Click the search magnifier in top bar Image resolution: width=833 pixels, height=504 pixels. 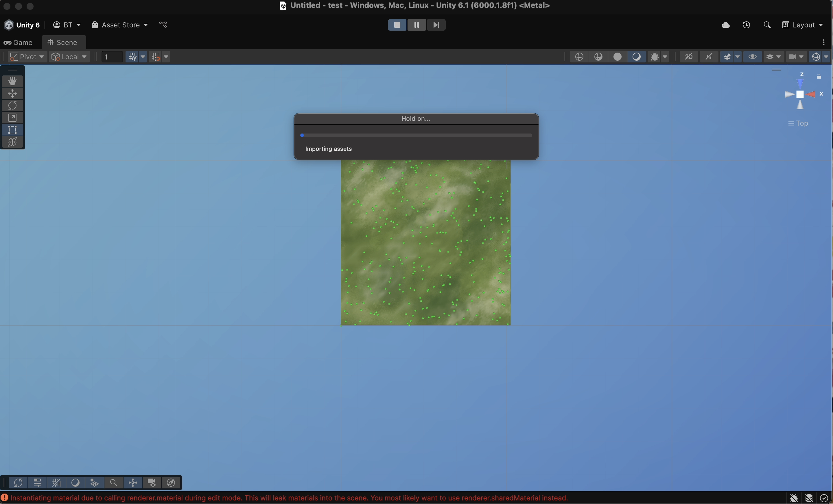click(767, 25)
